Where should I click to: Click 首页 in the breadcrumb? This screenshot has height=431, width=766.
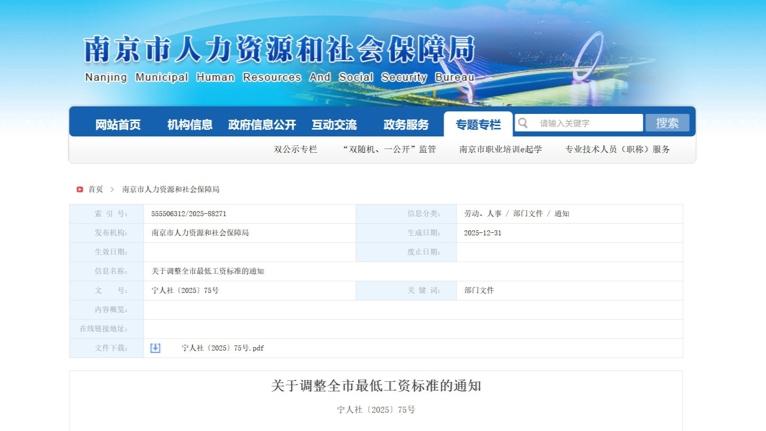coord(96,189)
